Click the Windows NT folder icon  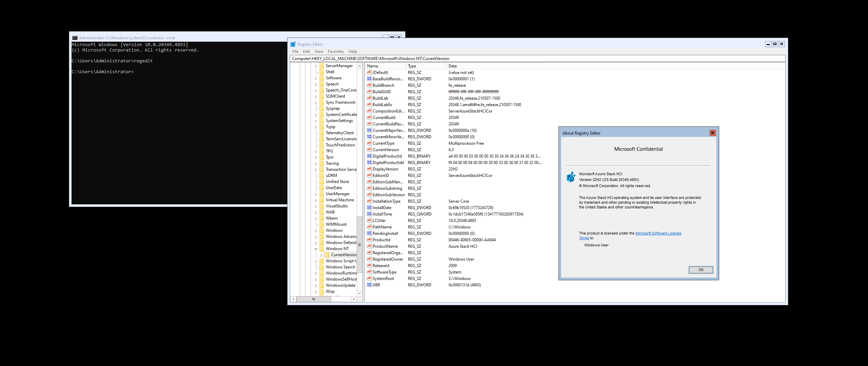(x=321, y=249)
